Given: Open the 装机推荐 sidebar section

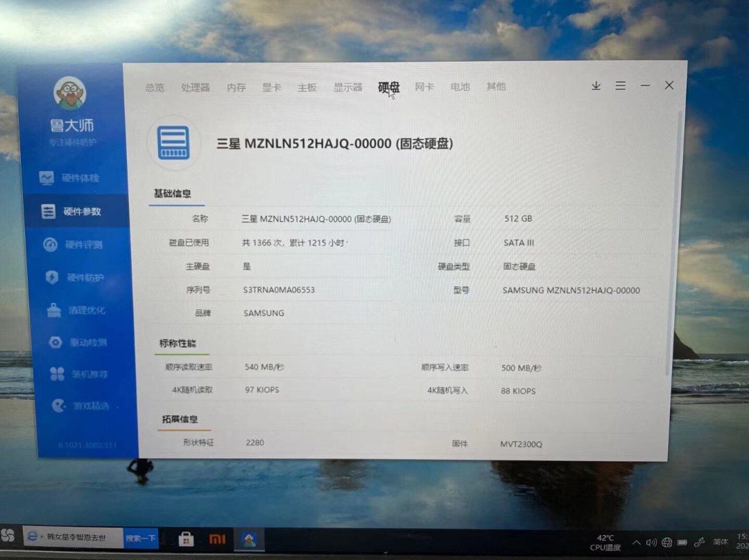Looking at the screenshot, I should (x=79, y=374).
